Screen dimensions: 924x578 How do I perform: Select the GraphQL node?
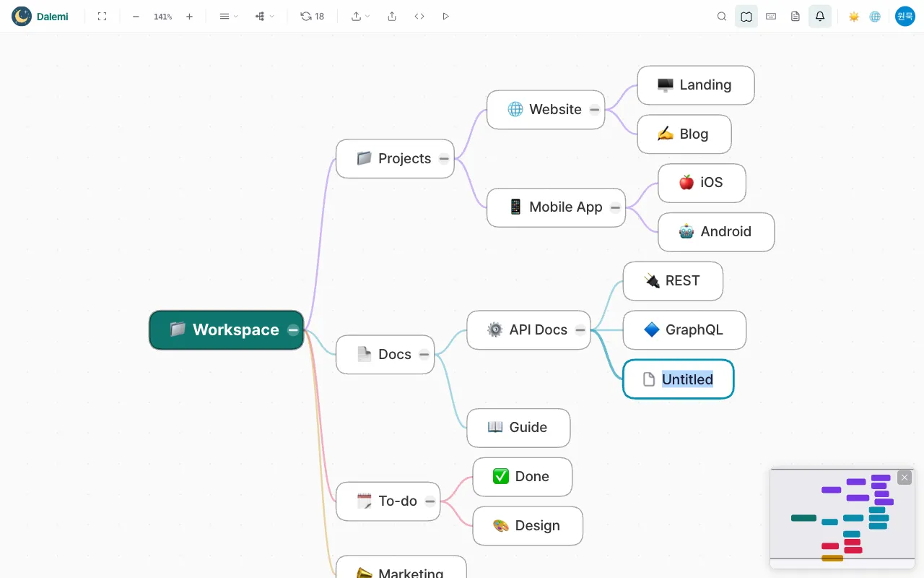coord(684,330)
